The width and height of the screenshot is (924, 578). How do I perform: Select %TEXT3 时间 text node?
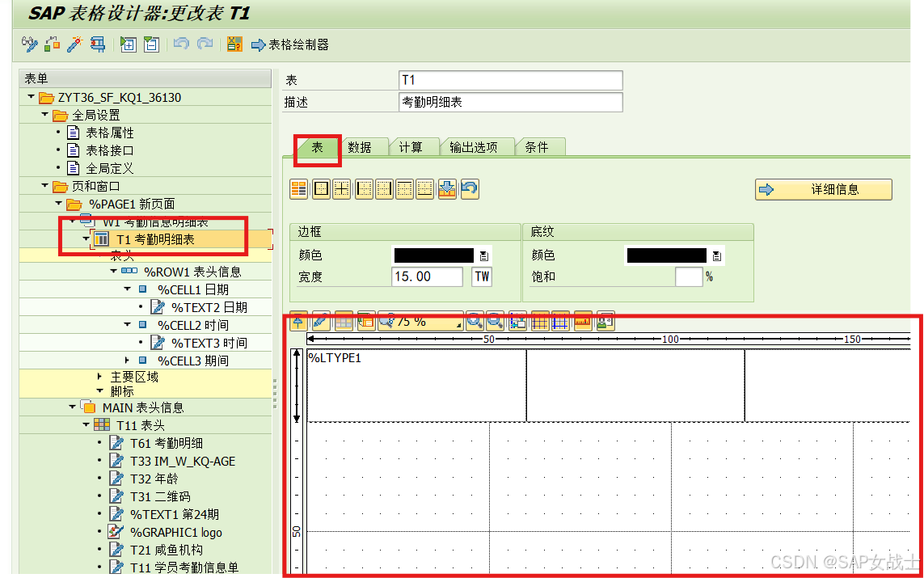pyautogui.click(x=209, y=342)
